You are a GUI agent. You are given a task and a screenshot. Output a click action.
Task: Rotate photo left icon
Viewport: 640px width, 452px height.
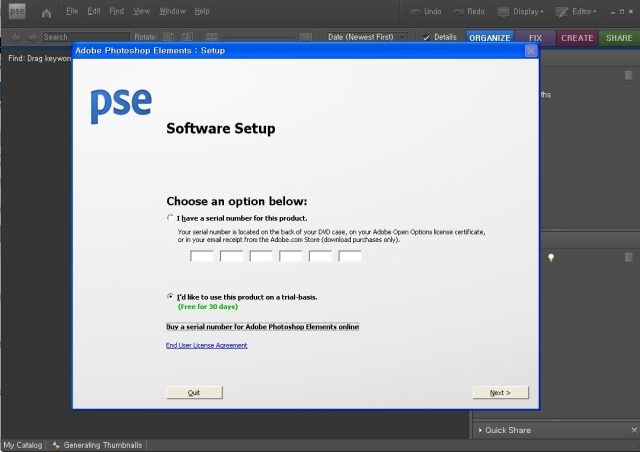(169, 37)
